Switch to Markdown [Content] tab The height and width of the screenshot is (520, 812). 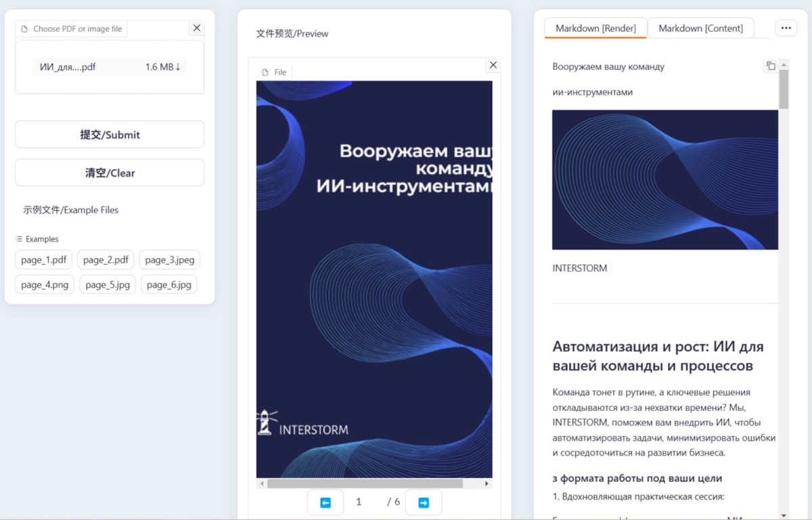(x=700, y=28)
